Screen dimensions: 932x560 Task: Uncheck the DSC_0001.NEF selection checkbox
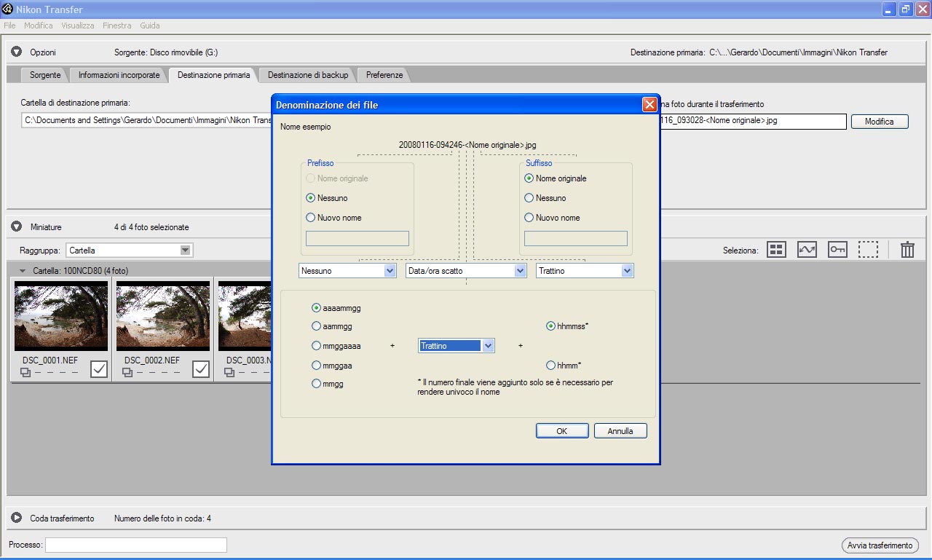(x=99, y=369)
